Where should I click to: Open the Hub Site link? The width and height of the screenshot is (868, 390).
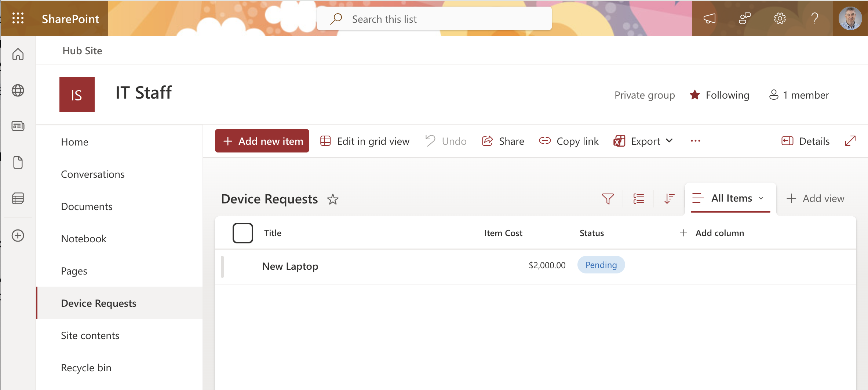coord(82,51)
